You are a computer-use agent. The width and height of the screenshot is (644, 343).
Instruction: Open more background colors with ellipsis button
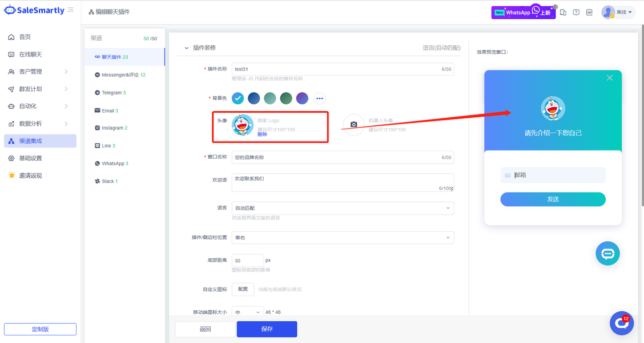319,98
